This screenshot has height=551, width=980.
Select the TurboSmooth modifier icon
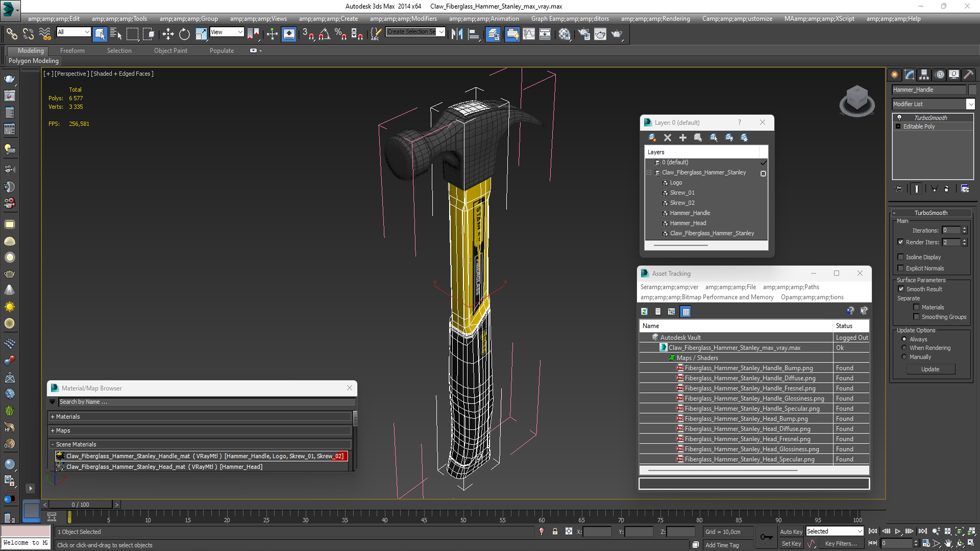pyautogui.click(x=898, y=117)
